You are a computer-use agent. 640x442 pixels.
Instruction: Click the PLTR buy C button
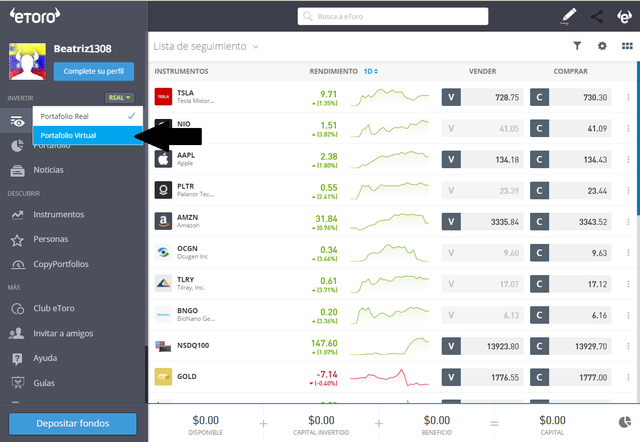[x=539, y=191]
